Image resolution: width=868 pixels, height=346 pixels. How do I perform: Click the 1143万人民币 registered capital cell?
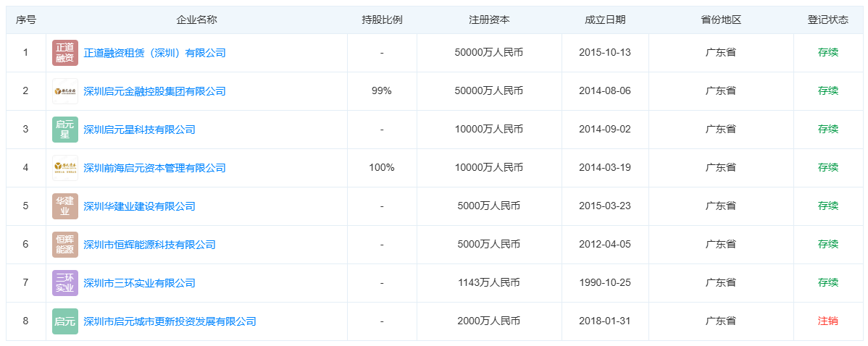pos(489,283)
